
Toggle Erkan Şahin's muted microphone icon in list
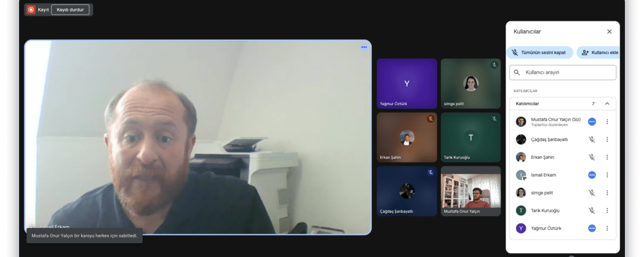tap(592, 157)
